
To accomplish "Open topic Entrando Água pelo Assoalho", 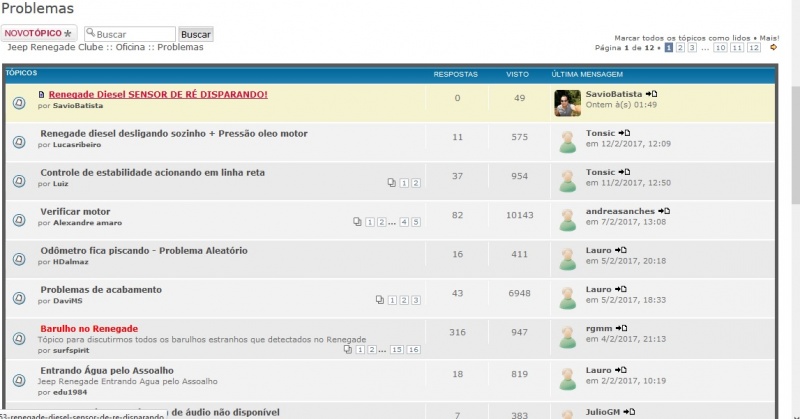I will [x=107, y=371].
